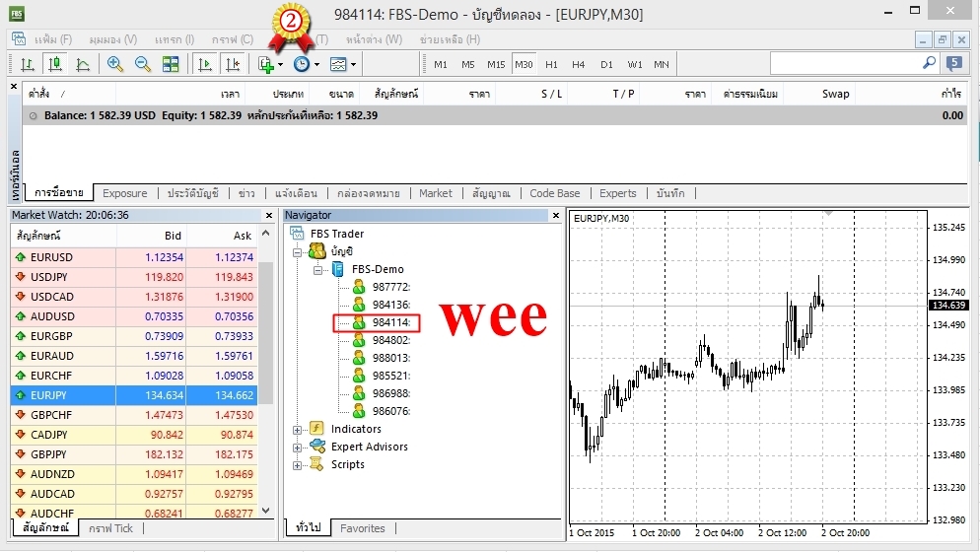Open the Favorites tab in Navigator
980x552 pixels.
(x=363, y=528)
